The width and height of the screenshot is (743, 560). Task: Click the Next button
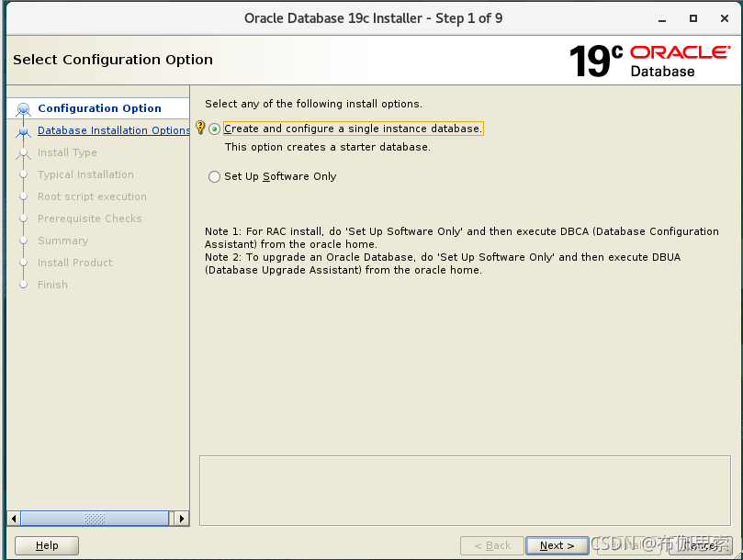(x=557, y=545)
